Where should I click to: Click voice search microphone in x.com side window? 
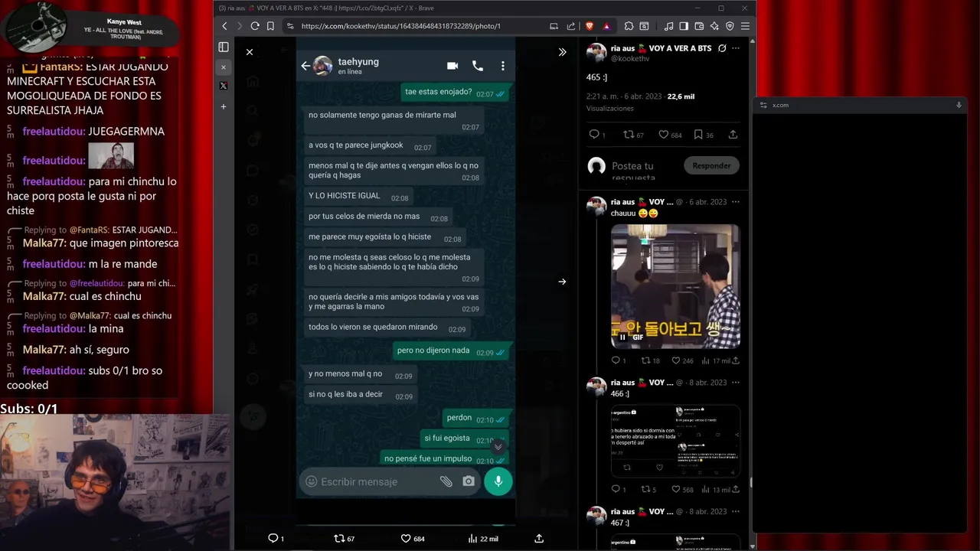pyautogui.click(x=959, y=105)
